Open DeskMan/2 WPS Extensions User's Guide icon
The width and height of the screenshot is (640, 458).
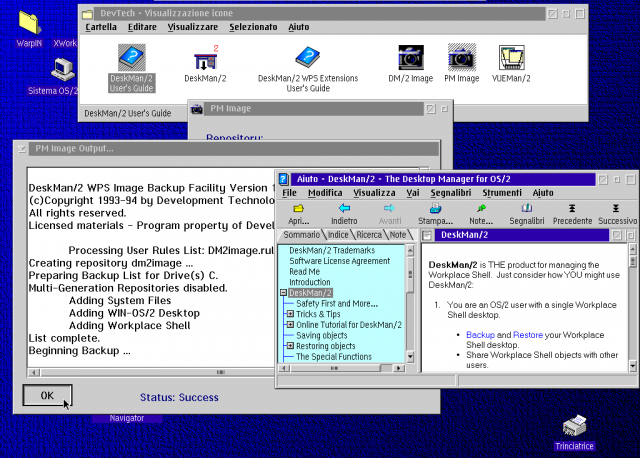click(x=307, y=57)
